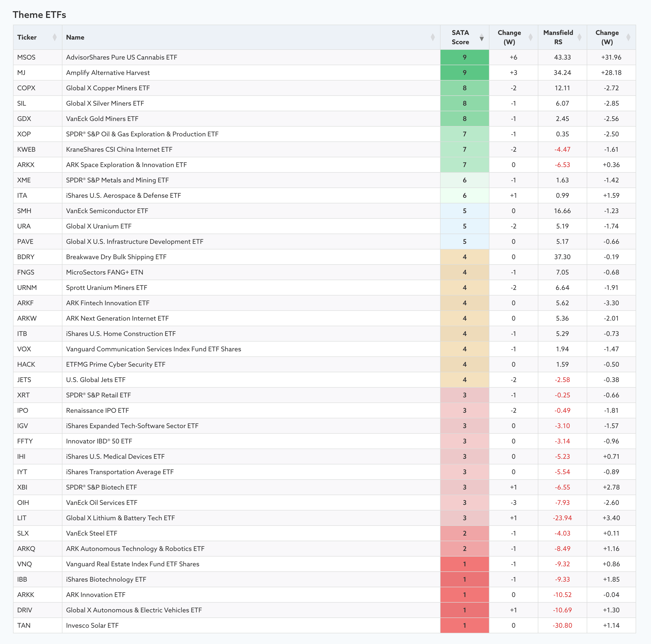Sort by Name column sort arrows

(433, 37)
